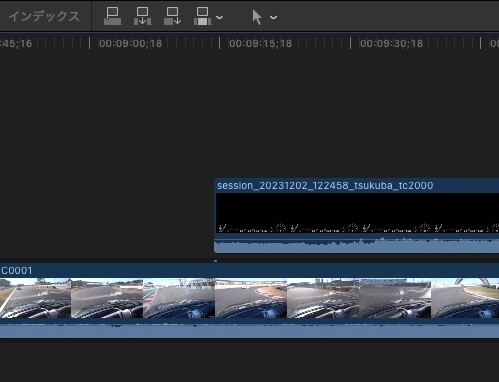499x382 pixels.
Task: Click the ruler at 00:09:15;18
Action: (x=260, y=43)
